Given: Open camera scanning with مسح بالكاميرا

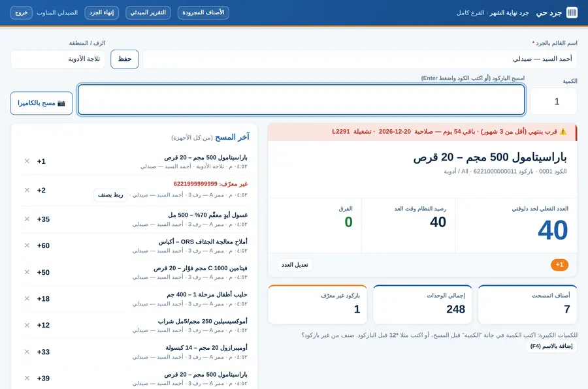Looking at the screenshot, I should pyautogui.click(x=41, y=103).
